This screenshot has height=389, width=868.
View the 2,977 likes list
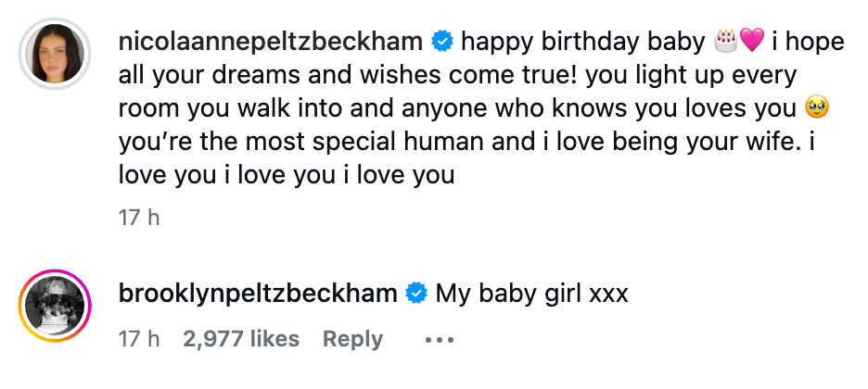(x=241, y=340)
